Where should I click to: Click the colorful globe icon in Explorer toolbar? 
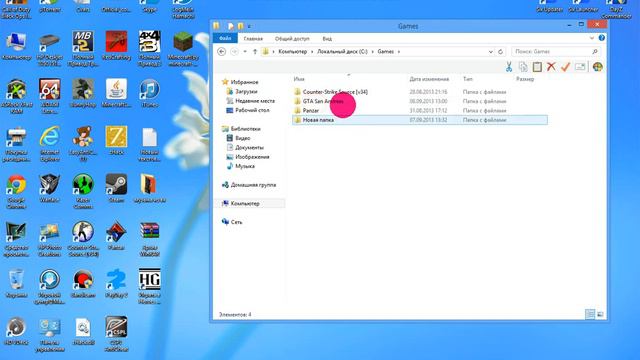coord(598,67)
